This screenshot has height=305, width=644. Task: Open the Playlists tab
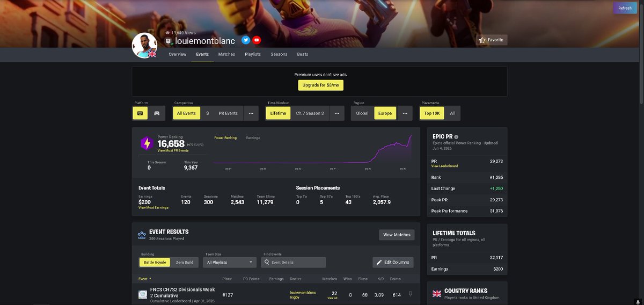[x=253, y=54]
